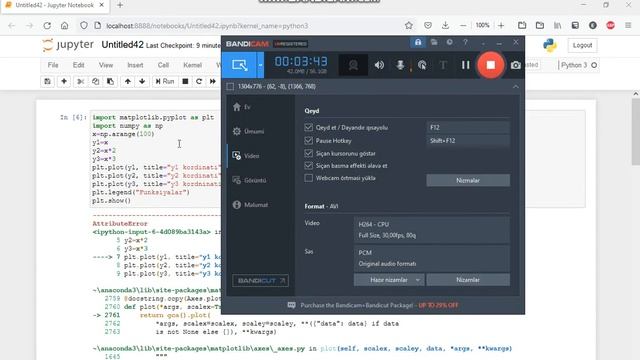Screen dimensions: 640x360
Task: Open the Görüntü section in Bandicam sidebar
Action: point(249,180)
